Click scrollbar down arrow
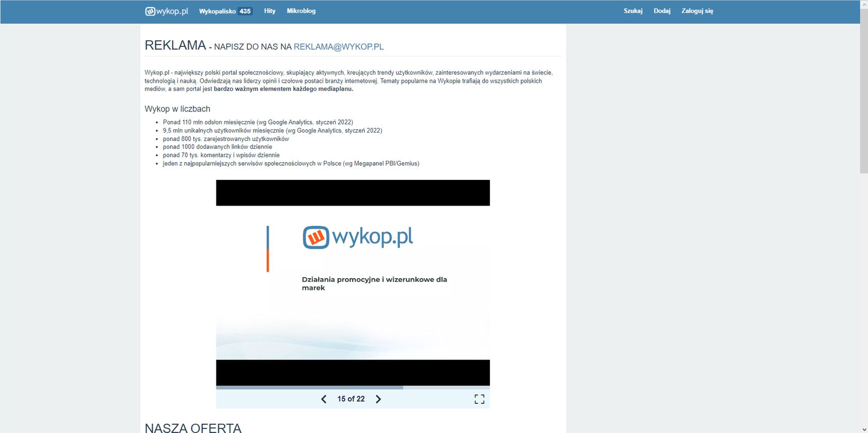The height and width of the screenshot is (433, 868). pyautogui.click(x=864, y=429)
